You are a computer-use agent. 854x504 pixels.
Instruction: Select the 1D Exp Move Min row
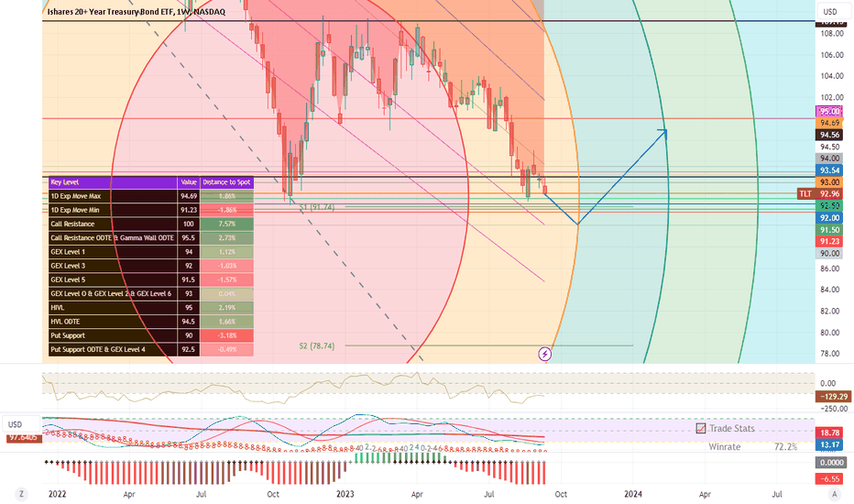click(151, 210)
